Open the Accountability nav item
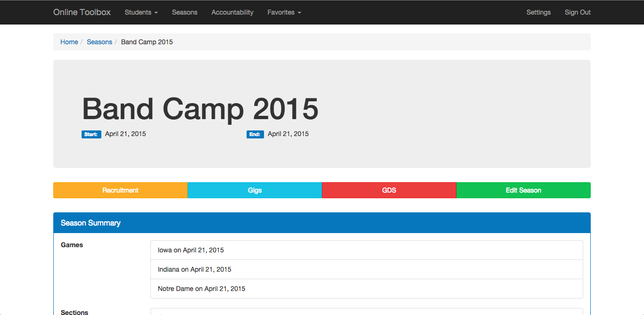Screen dimensions: 644x315 point(232,12)
